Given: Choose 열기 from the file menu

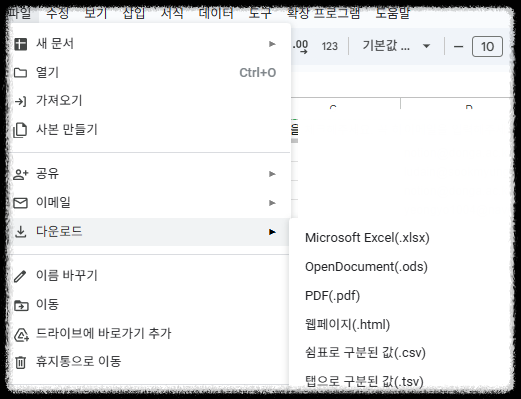Looking at the screenshot, I should 150,73.
